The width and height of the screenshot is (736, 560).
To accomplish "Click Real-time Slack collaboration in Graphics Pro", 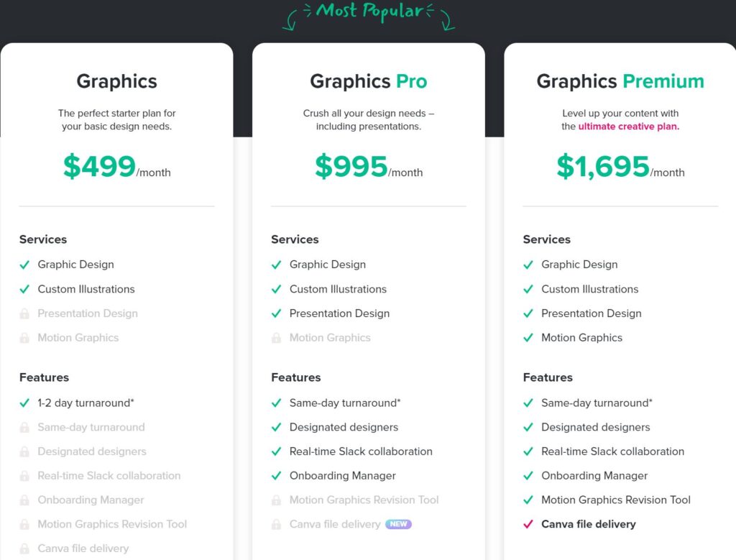I will [x=361, y=451].
